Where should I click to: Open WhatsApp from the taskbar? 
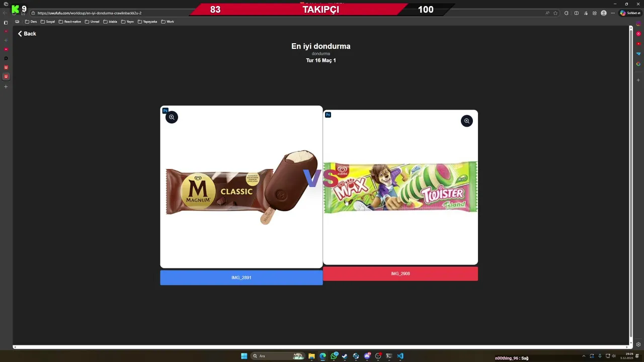pos(334,356)
